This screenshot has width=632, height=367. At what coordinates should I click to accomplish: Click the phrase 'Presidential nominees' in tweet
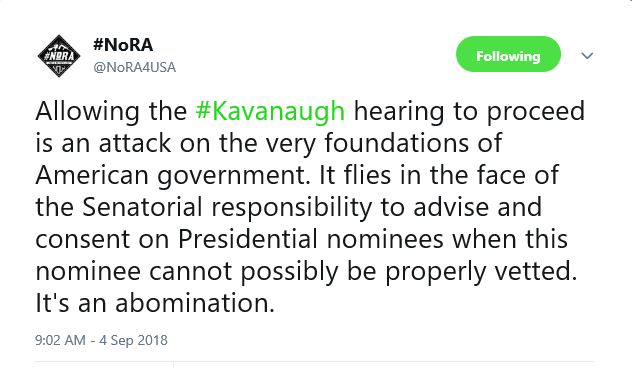[x=311, y=239]
